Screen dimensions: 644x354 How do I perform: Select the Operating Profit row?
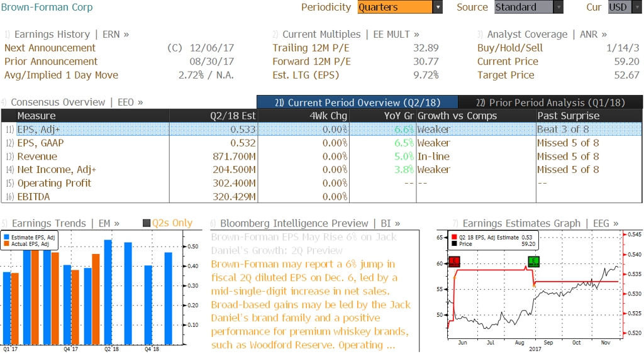coord(321,183)
